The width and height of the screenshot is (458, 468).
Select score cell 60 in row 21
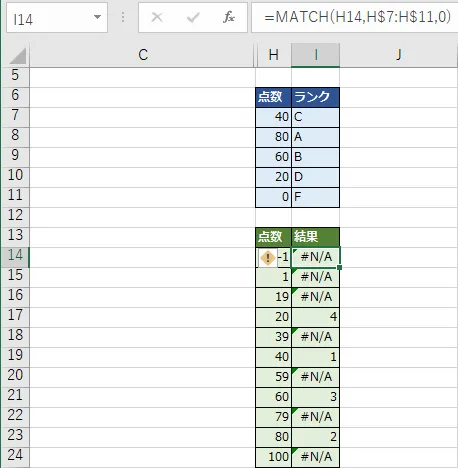pyautogui.click(x=273, y=397)
